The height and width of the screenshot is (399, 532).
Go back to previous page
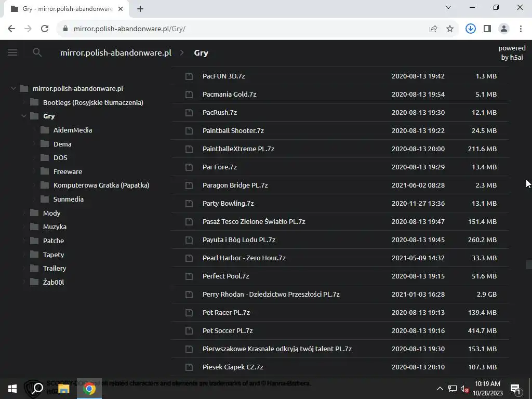coord(11,29)
